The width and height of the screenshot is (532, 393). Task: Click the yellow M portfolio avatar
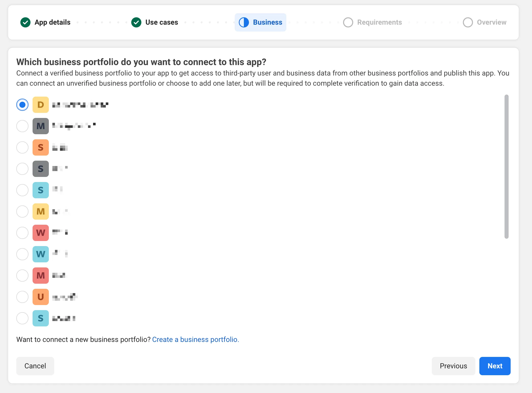tap(41, 211)
